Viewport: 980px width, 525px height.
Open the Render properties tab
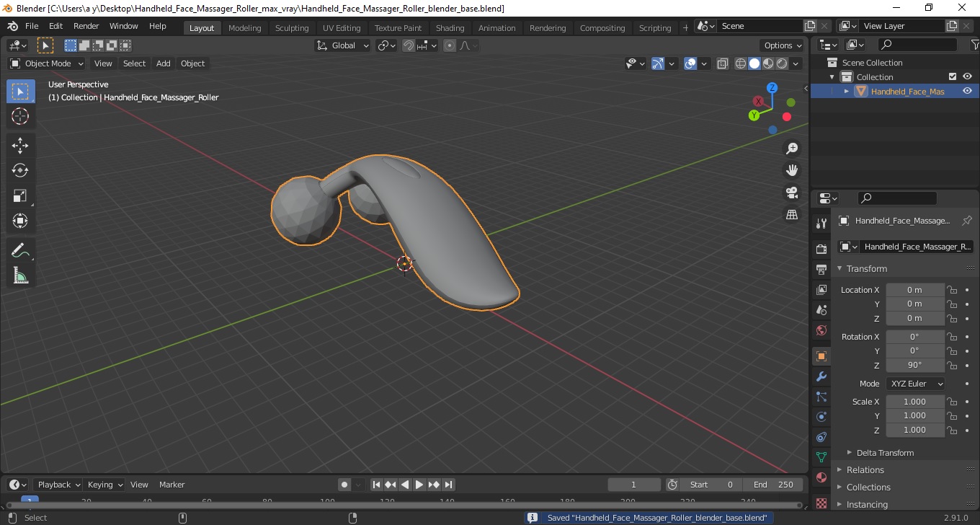point(821,249)
